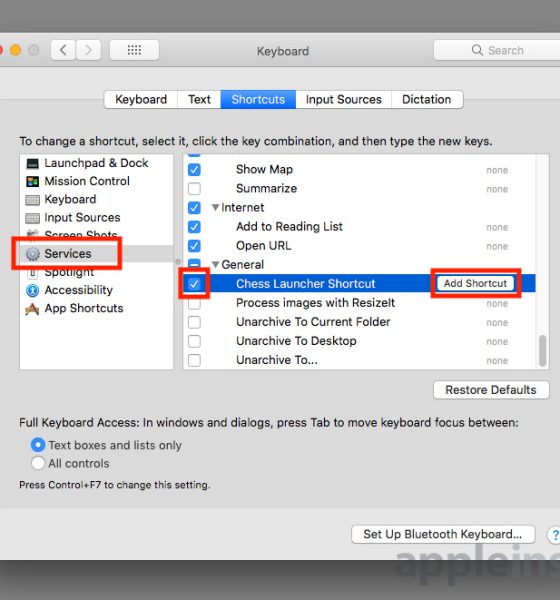Select Mission Control in the sidebar
The image size is (560, 600).
(x=87, y=181)
